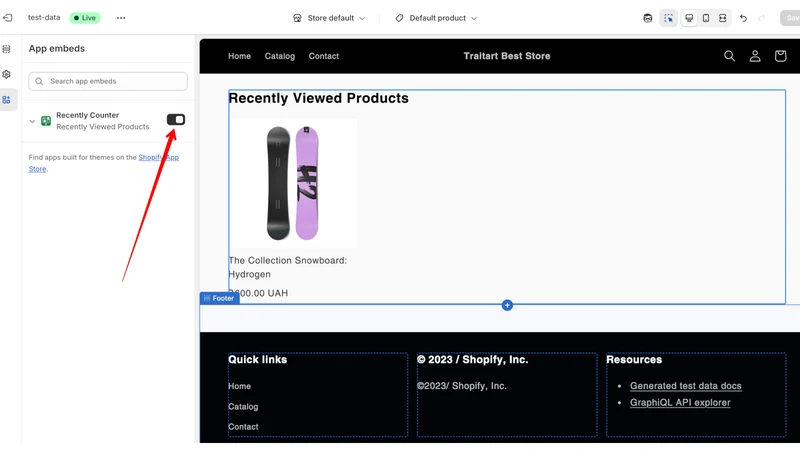
Task: Click the Collection Snowboard: Hydrogen product title
Action: pyautogui.click(x=287, y=267)
